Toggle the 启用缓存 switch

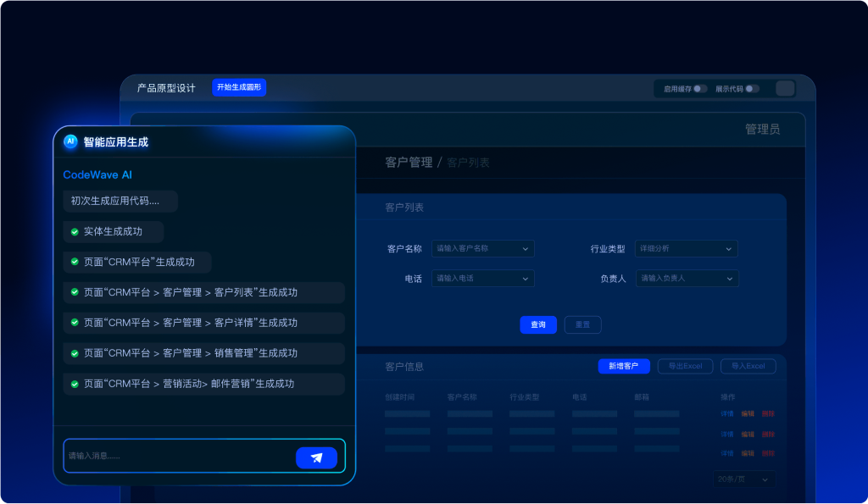tap(700, 89)
